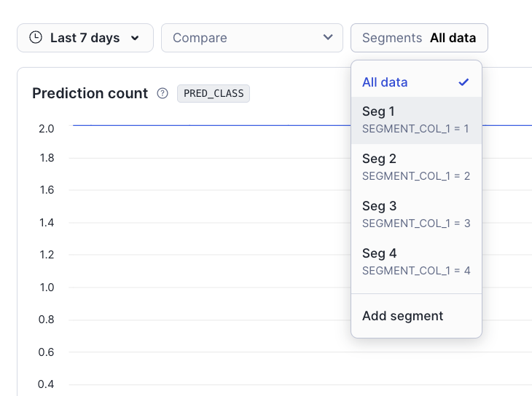Viewport: 532px width, 396px height.
Task: Click Add segment at the menu bottom
Action: click(402, 316)
